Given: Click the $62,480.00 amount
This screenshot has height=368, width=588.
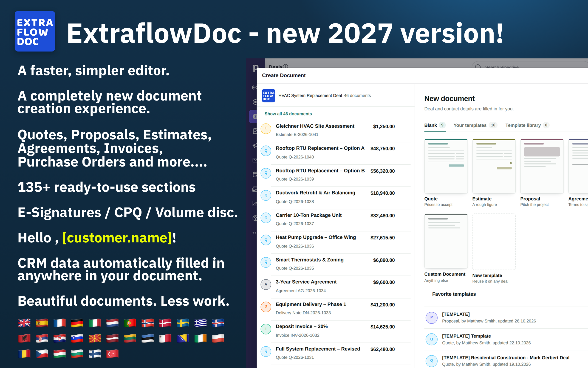Looking at the screenshot, I should pos(382,349).
